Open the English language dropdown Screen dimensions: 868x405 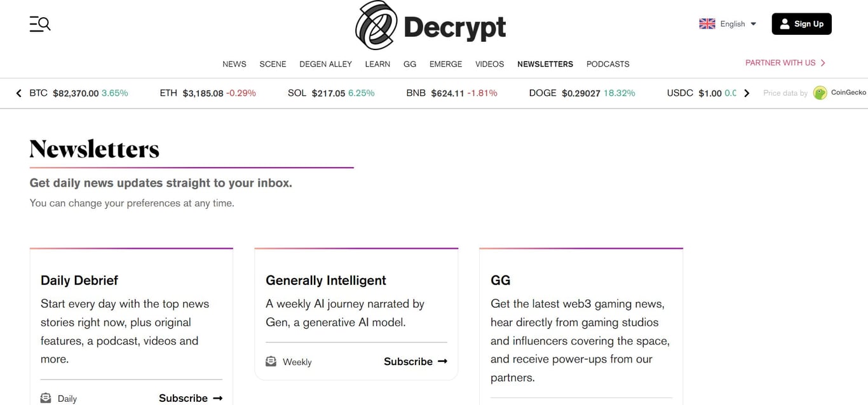point(731,23)
